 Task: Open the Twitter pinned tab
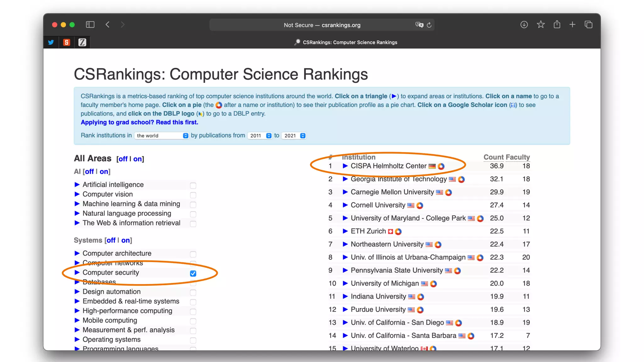click(x=51, y=42)
